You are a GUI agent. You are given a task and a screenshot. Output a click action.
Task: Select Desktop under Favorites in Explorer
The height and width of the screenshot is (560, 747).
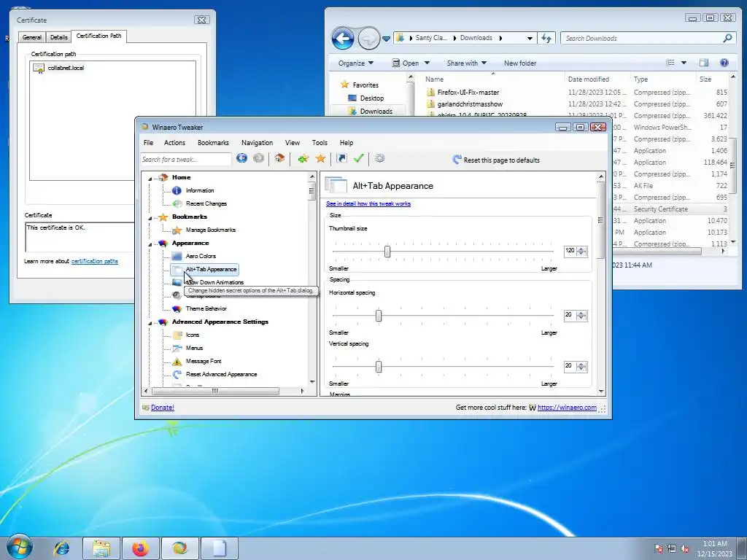[x=371, y=98]
